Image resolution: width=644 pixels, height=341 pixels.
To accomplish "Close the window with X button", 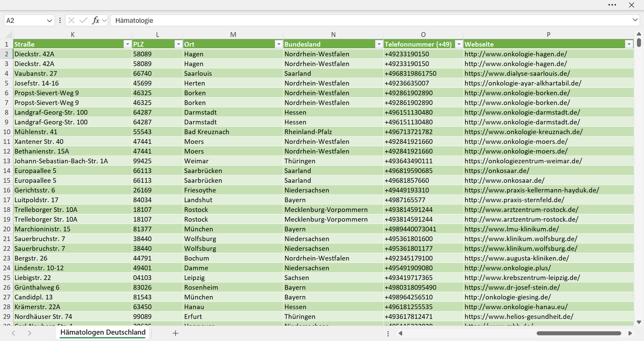I will 632,5.
